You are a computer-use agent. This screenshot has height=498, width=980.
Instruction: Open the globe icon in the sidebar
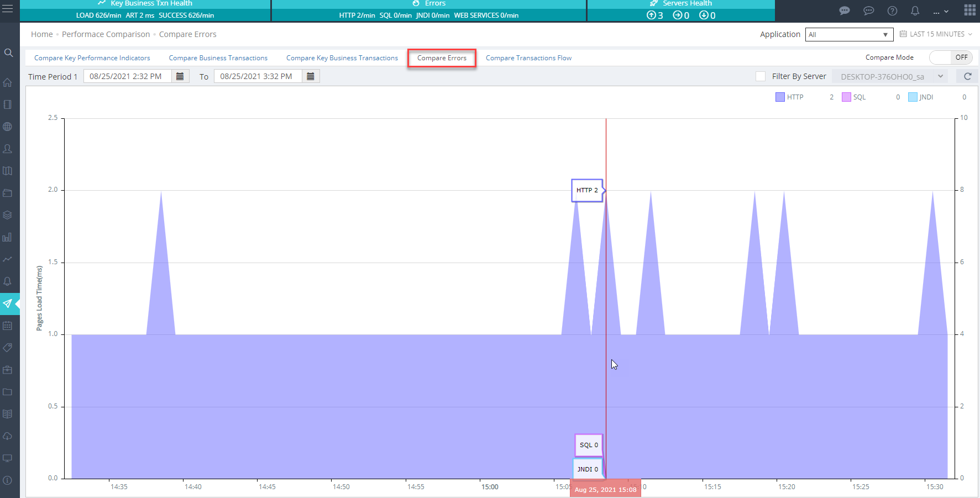click(8, 127)
